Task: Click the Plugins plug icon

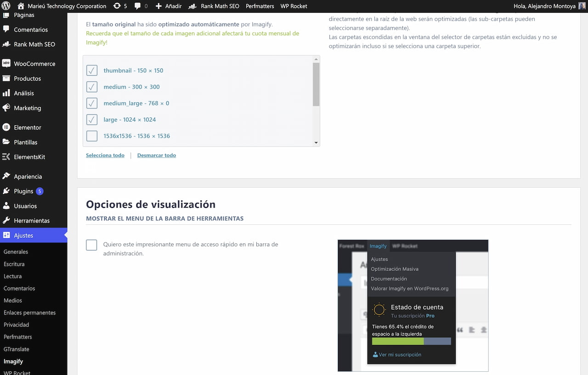Action: (x=6, y=191)
